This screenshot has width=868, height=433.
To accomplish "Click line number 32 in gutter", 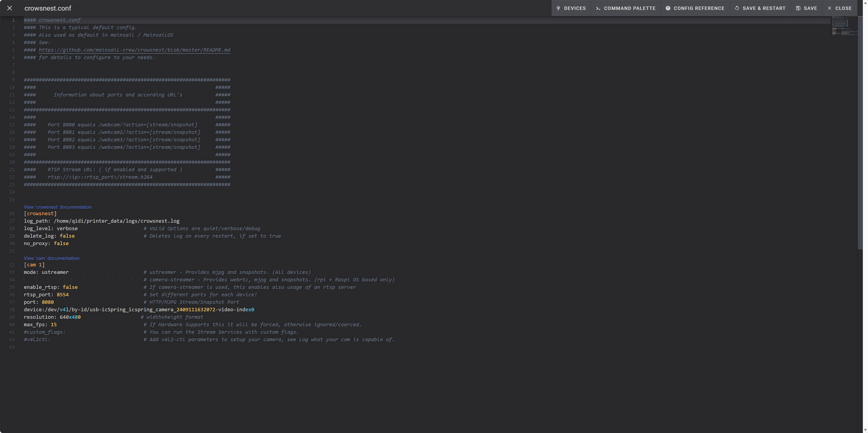I will pos(12,265).
